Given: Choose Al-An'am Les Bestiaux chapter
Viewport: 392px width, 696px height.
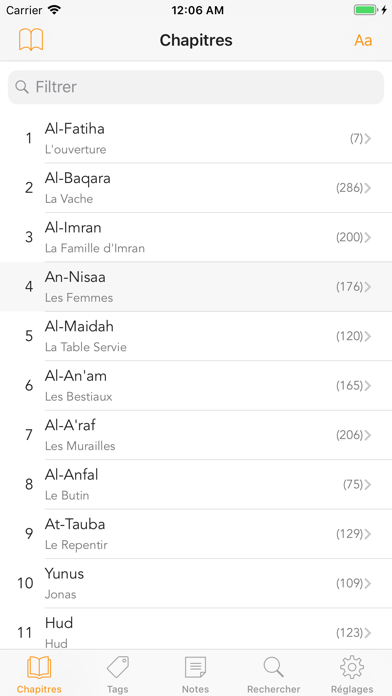Looking at the screenshot, I should [196, 385].
